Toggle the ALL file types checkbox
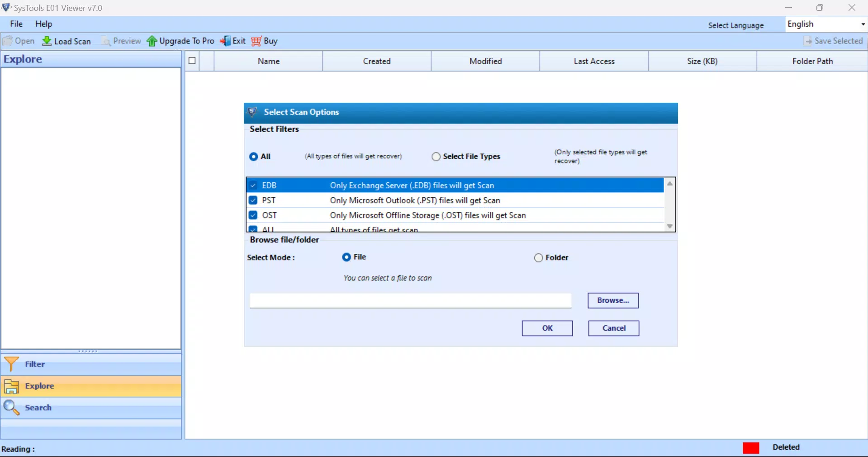This screenshot has height=457, width=868. [253, 229]
